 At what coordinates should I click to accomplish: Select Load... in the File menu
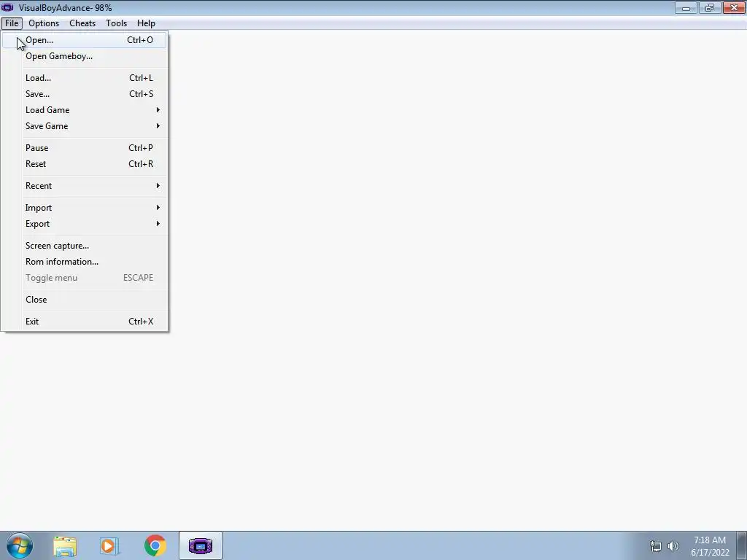[85, 77]
